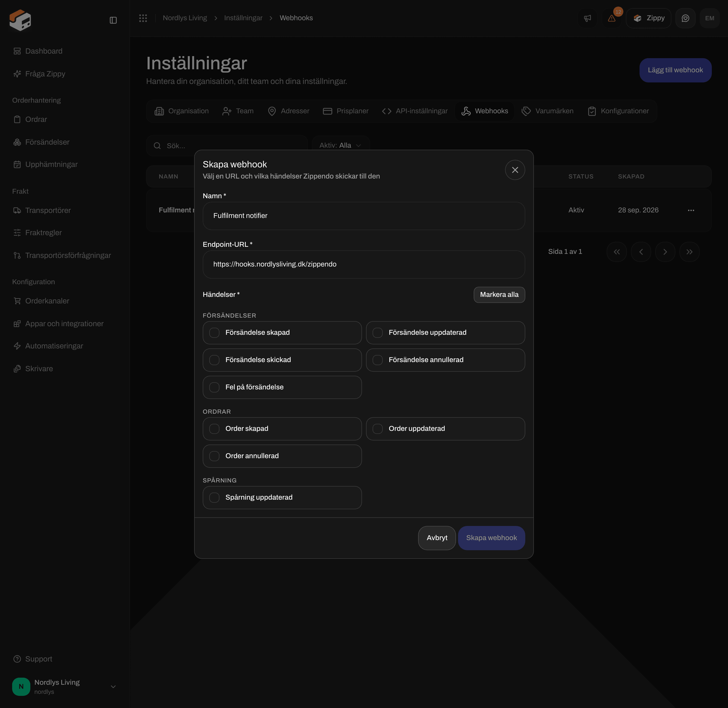Open announcements megaphone icon
The height and width of the screenshot is (708, 728).
coord(587,18)
